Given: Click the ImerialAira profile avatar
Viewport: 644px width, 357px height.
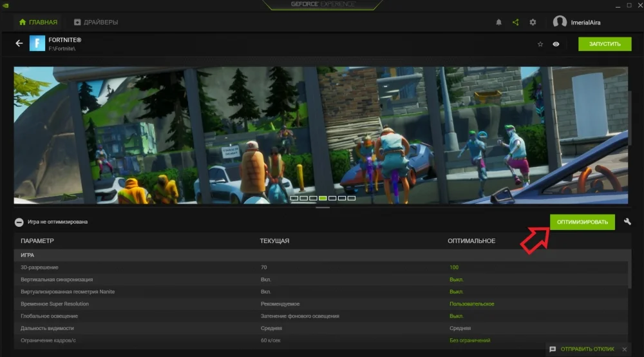Looking at the screenshot, I should 560,22.
